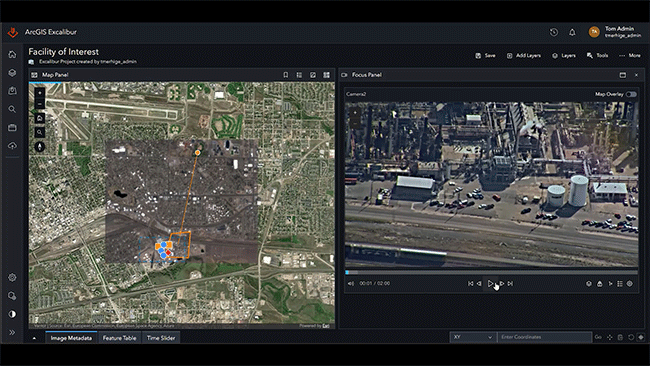This screenshot has width=650, height=366.
Task: Open the settings gear in left sidebar
Action: [x=12, y=277]
